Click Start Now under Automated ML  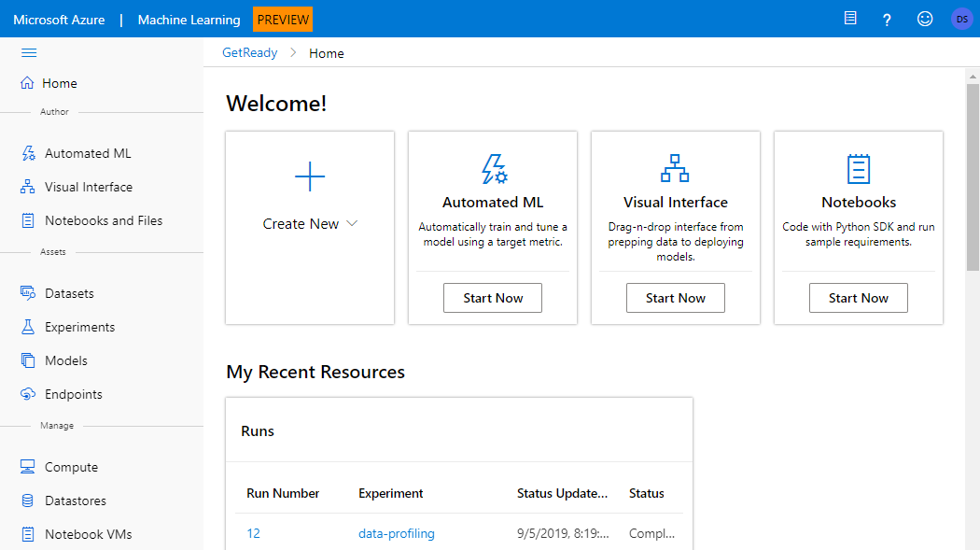pyautogui.click(x=493, y=298)
